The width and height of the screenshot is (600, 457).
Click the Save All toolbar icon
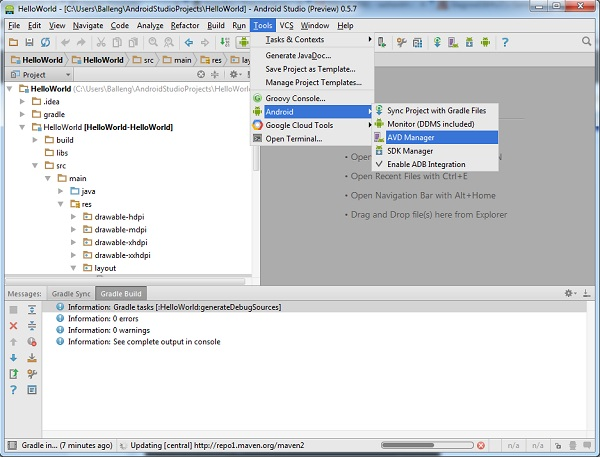30,42
